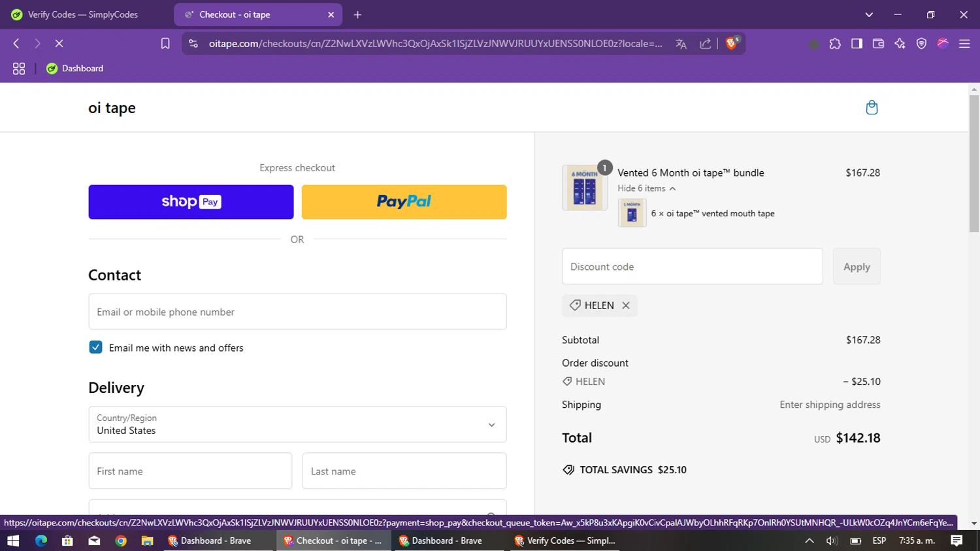Open the shopping bag cart icon
980x551 pixels.
(x=872, y=108)
